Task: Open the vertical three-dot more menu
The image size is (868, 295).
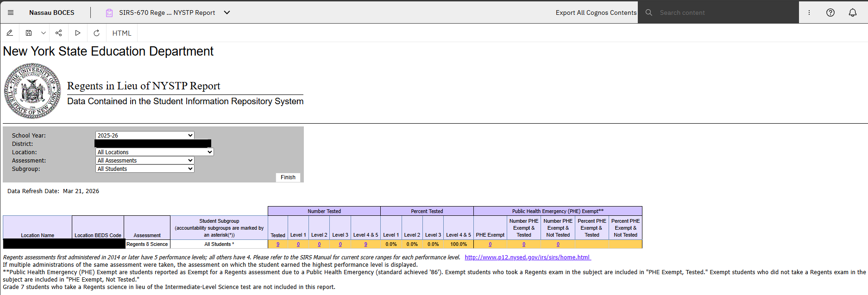Action: click(809, 13)
